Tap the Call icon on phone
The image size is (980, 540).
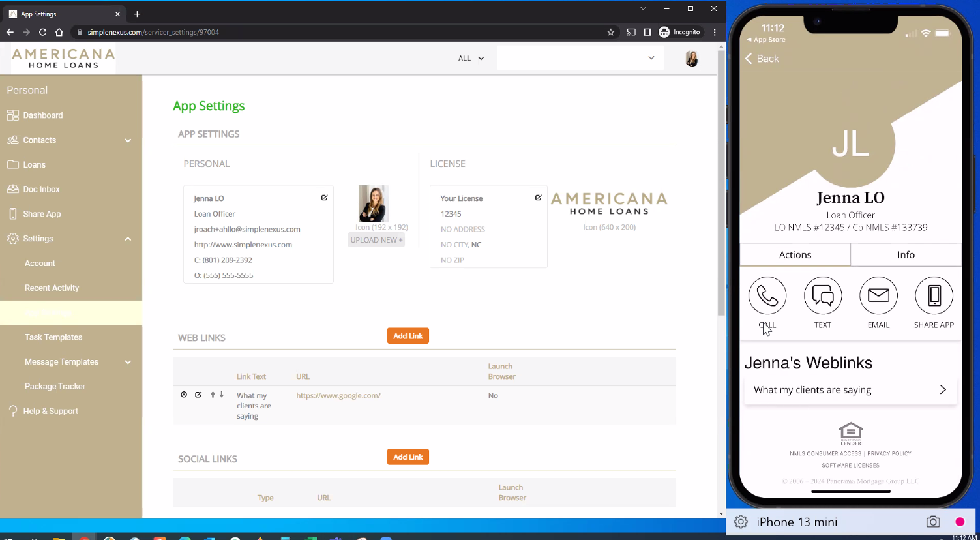[767, 296]
